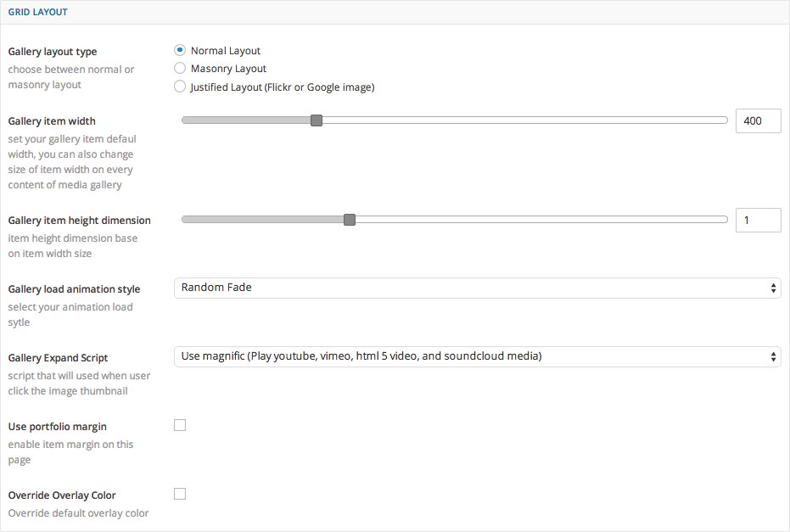
Task: Select the Normal Layout radio button
Action: click(x=180, y=51)
